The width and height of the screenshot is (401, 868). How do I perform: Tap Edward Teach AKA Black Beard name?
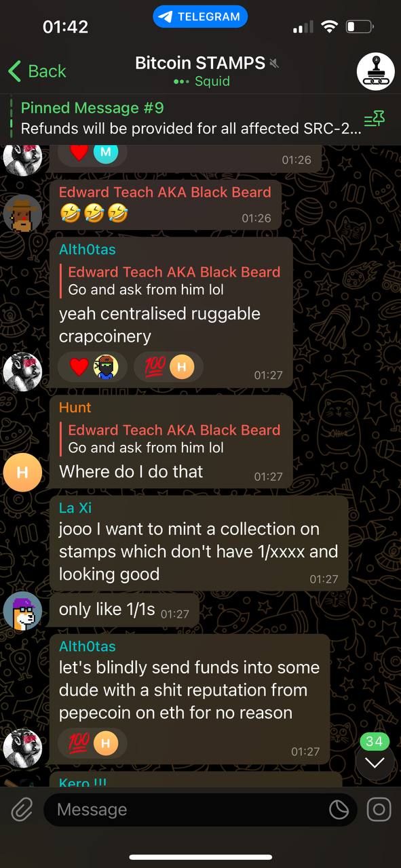[165, 192]
